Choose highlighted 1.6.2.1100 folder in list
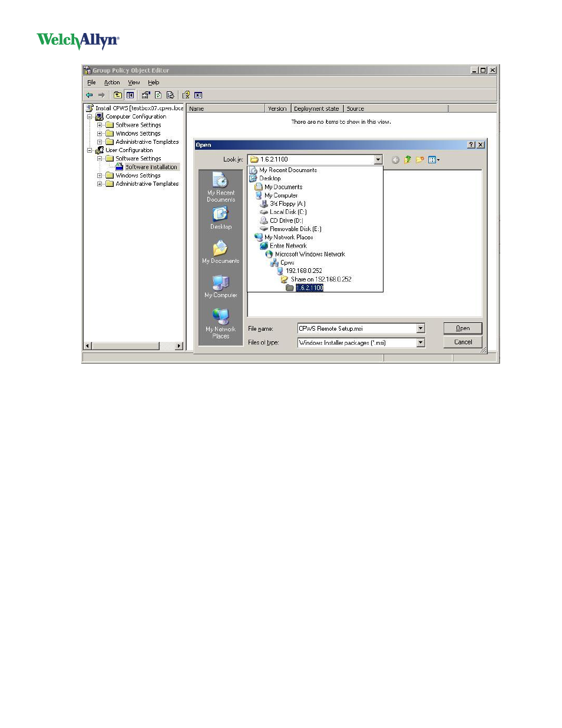 point(309,288)
